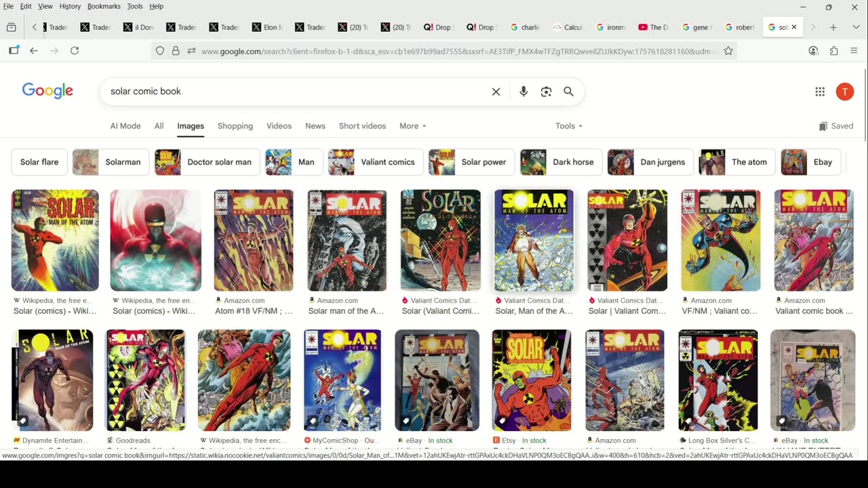The width and height of the screenshot is (868, 488).
Task: Go back to the previous page
Action: (34, 51)
